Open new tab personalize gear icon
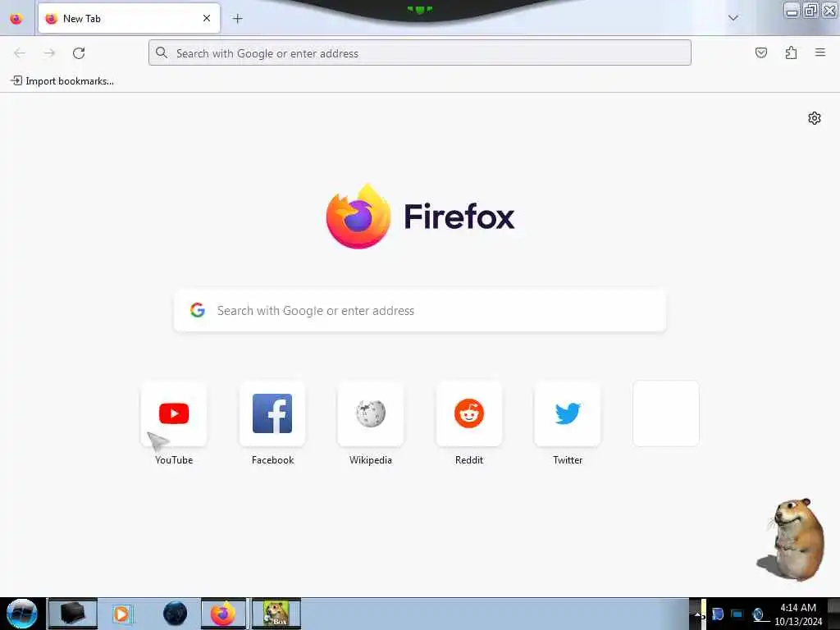This screenshot has height=630, width=840. (x=815, y=118)
